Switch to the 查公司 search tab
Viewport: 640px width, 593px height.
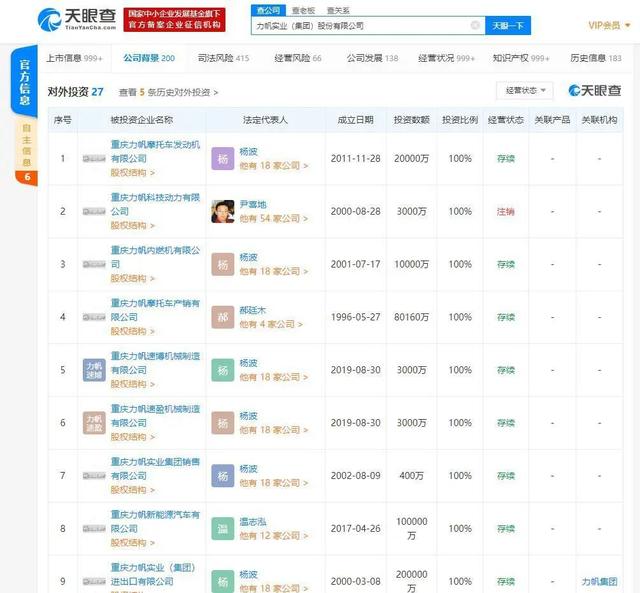(269, 11)
